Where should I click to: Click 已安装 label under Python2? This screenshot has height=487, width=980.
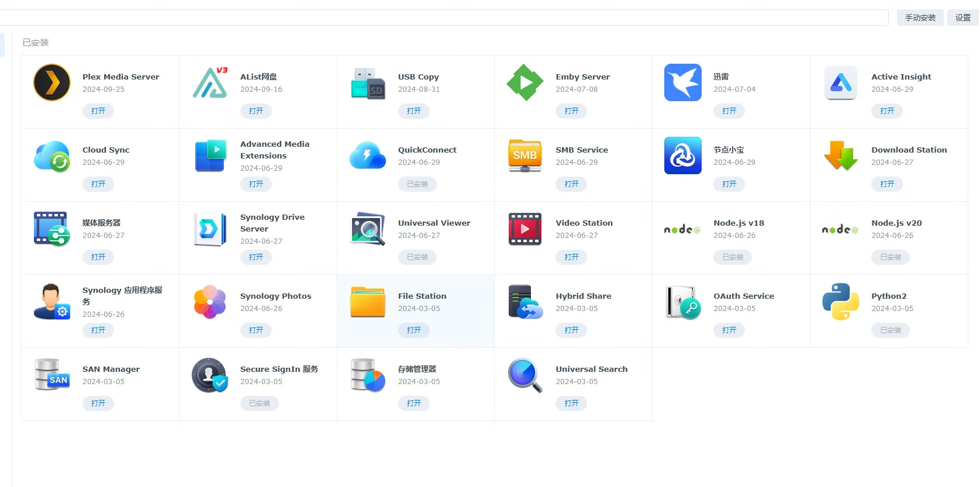click(891, 330)
